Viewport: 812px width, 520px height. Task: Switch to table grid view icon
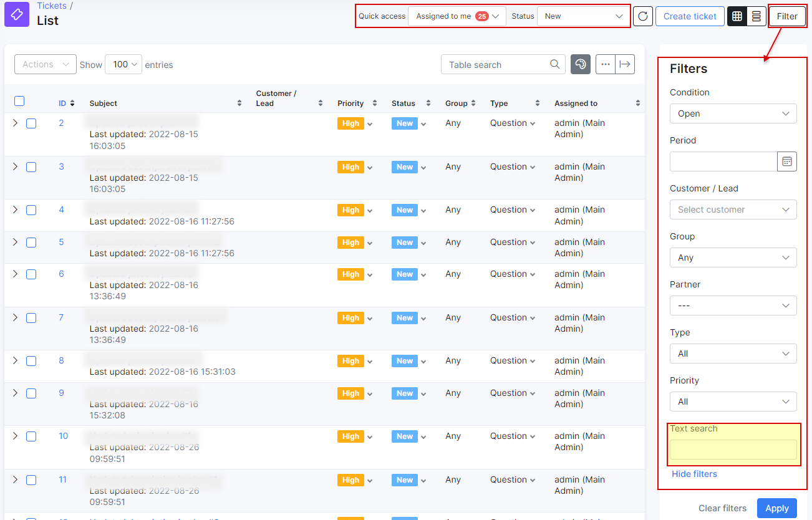coord(737,16)
